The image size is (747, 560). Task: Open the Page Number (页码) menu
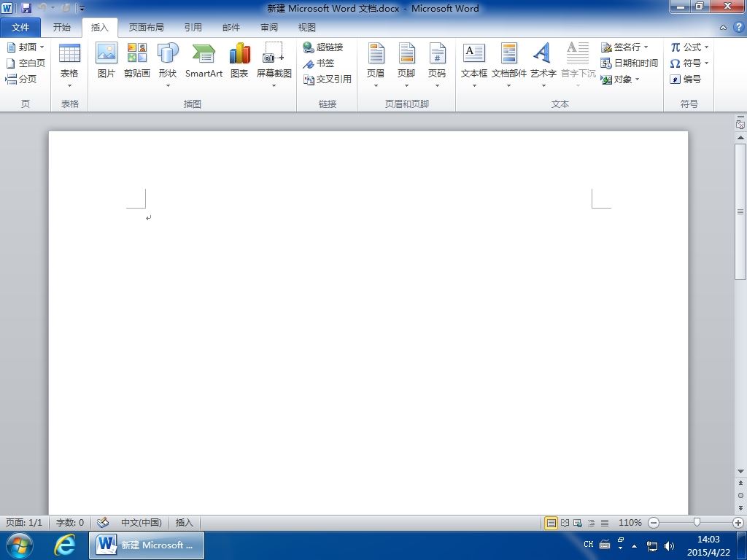tap(437, 66)
